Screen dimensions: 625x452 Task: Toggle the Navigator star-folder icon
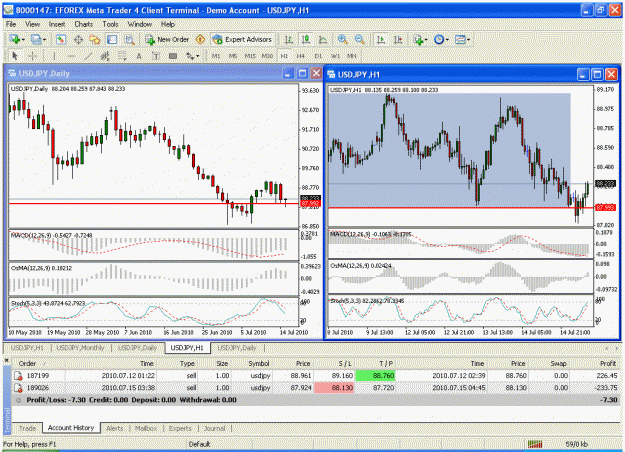[x=95, y=39]
